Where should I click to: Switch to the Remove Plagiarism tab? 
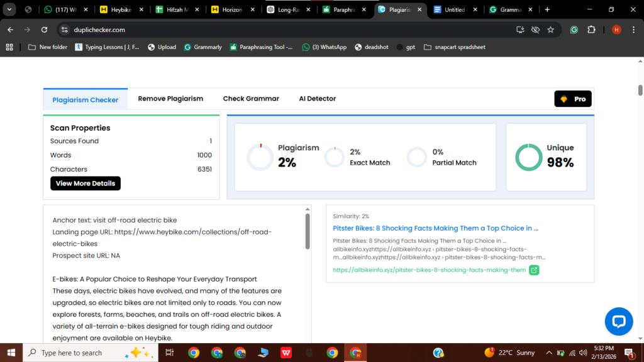(x=170, y=99)
